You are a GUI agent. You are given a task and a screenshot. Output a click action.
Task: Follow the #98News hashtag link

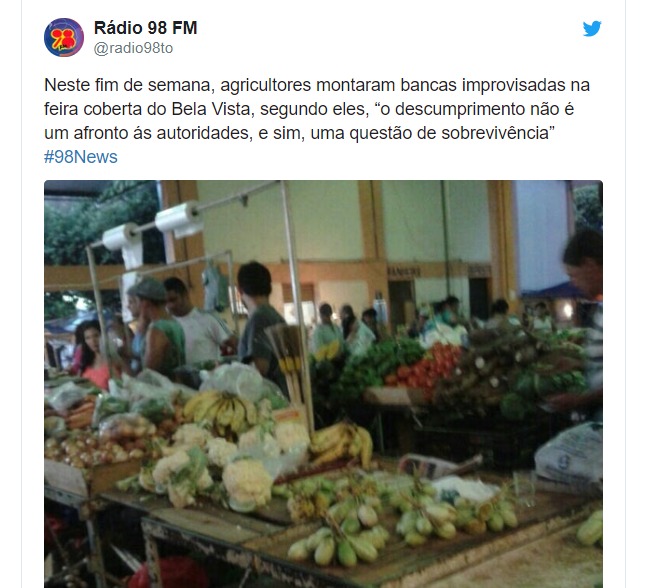click(x=81, y=157)
